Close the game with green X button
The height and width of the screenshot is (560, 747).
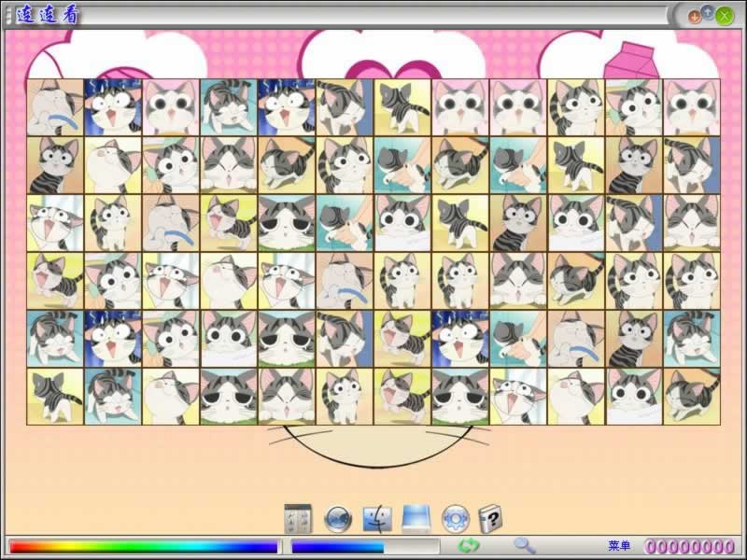click(x=725, y=16)
